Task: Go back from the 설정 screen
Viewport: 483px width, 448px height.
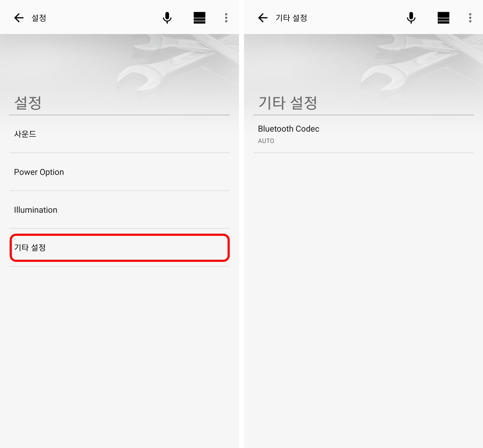Action: pyautogui.click(x=19, y=18)
